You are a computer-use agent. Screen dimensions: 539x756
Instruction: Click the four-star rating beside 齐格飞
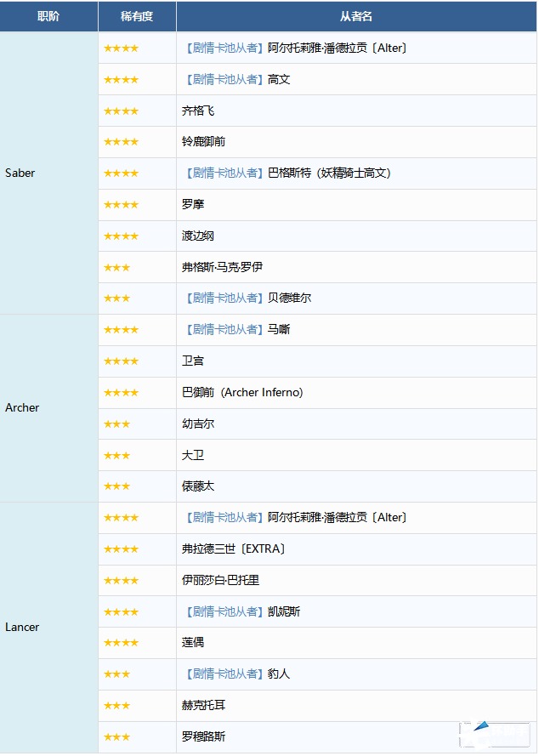(121, 111)
